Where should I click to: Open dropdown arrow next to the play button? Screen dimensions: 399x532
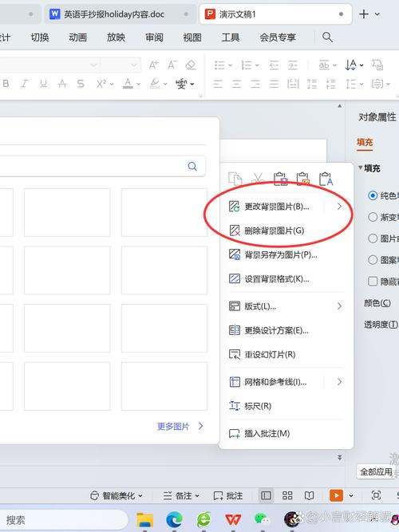(x=351, y=495)
